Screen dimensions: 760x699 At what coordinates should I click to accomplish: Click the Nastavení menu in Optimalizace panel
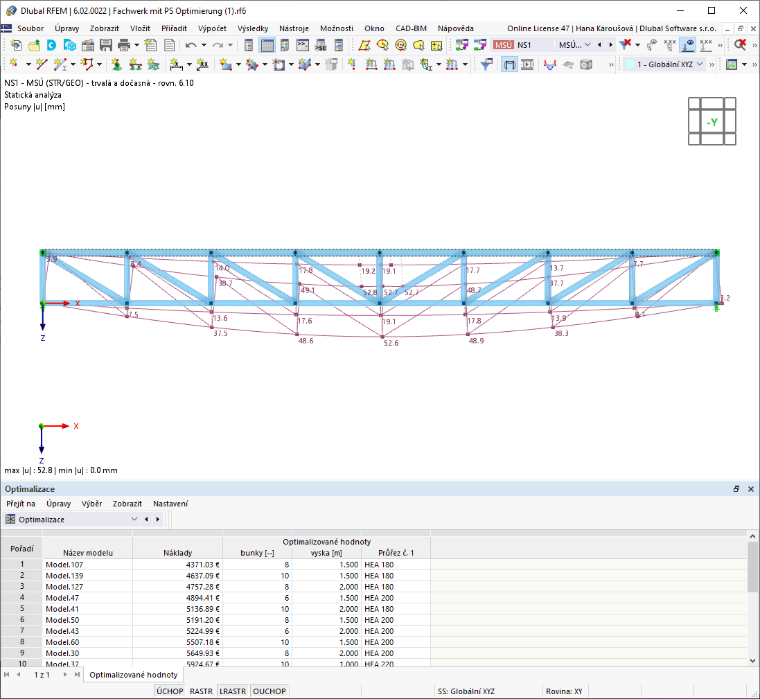click(170, 504)
